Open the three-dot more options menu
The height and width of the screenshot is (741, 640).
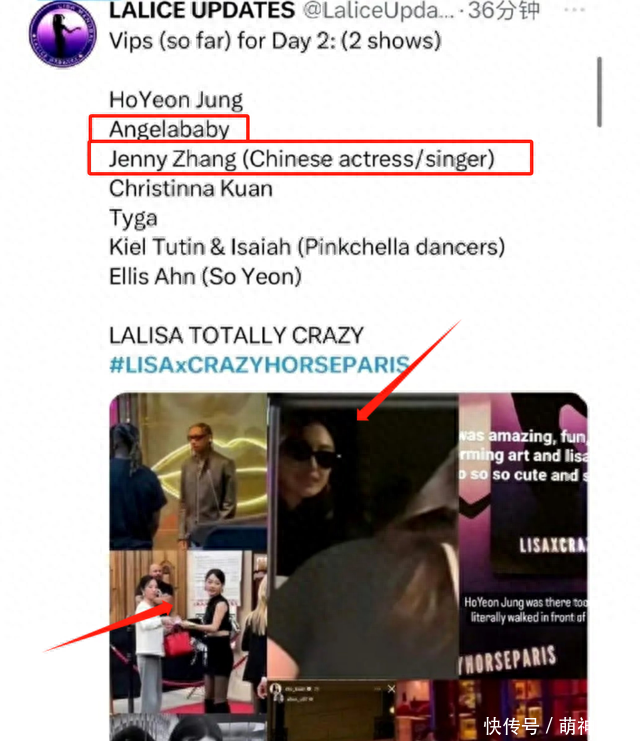coord(574,9)
